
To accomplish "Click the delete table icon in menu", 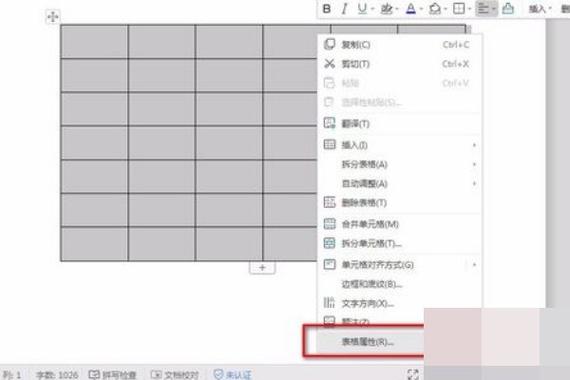I will pyautogui.click(x=329, y=202).
